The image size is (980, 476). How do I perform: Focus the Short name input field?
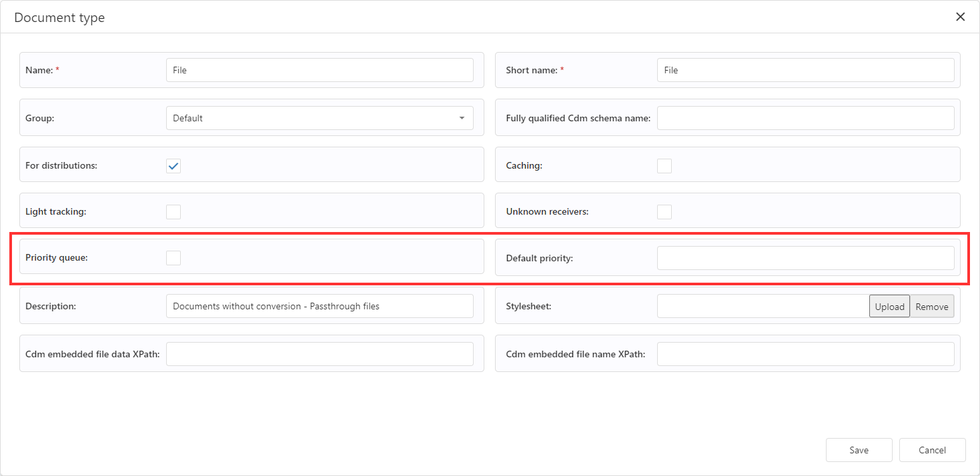coord(805,70)
